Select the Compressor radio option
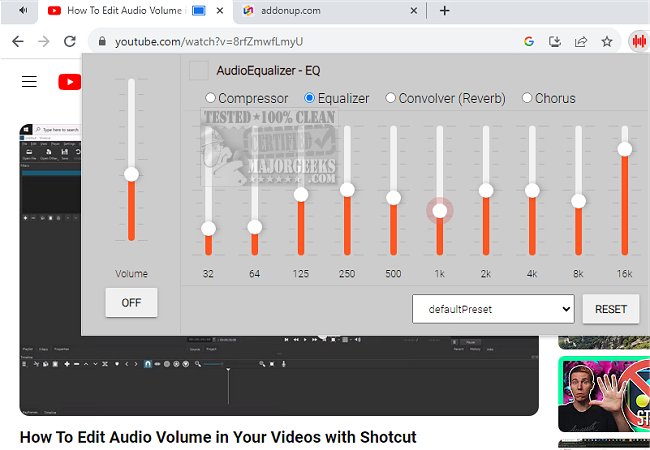 pos(210,98)
